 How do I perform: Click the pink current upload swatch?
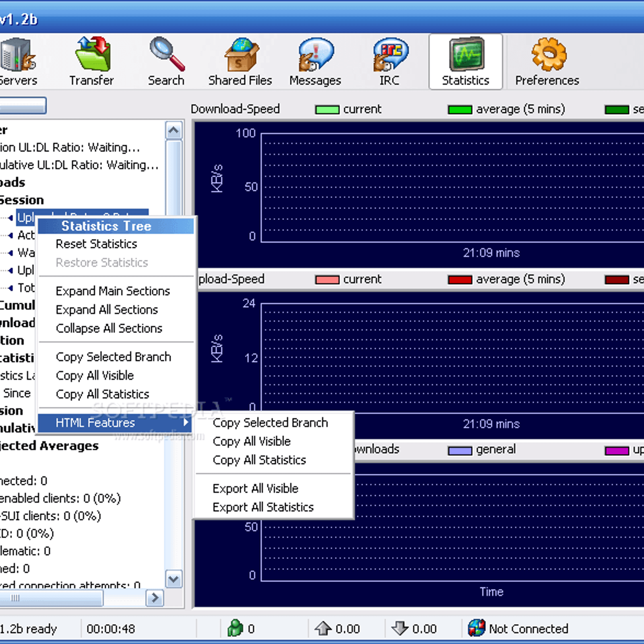pyautogui.click(x=327, y=279)
